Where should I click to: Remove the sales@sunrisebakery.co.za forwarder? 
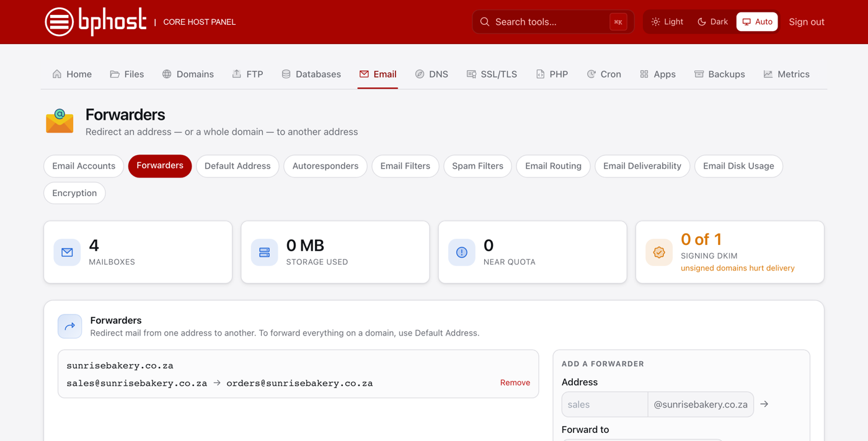515,383
